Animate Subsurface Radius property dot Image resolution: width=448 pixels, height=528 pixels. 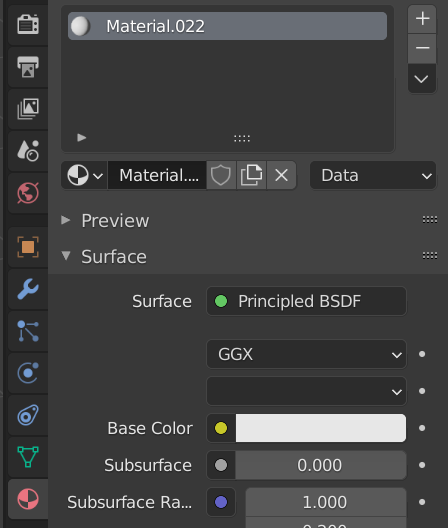coord(422,502)
